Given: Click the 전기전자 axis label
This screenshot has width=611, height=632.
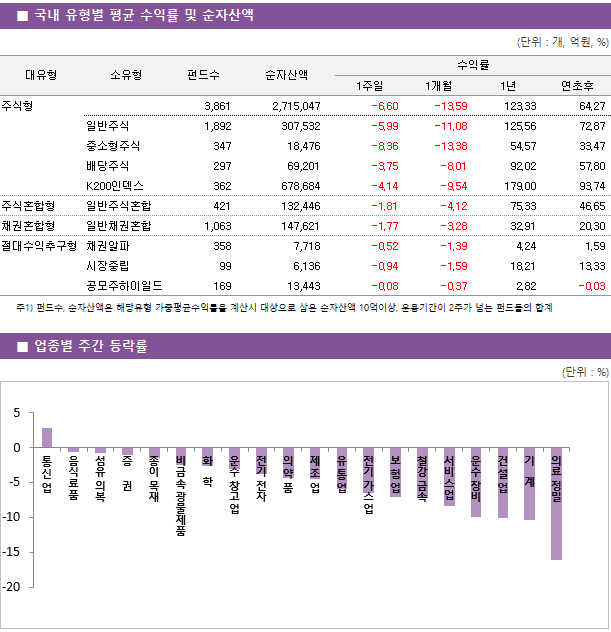Looking at the screenshot, I should click(261, 478).
